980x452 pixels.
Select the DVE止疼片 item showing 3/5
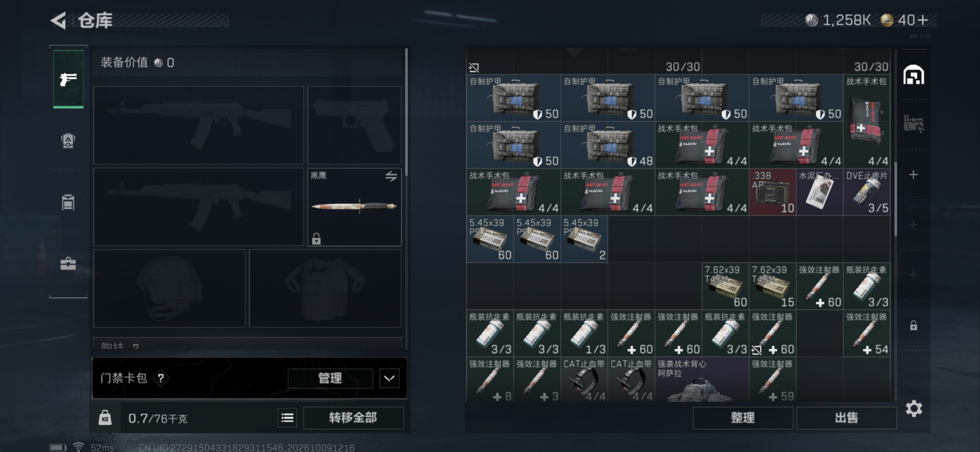pyautogui.click(x=867, y=192)
